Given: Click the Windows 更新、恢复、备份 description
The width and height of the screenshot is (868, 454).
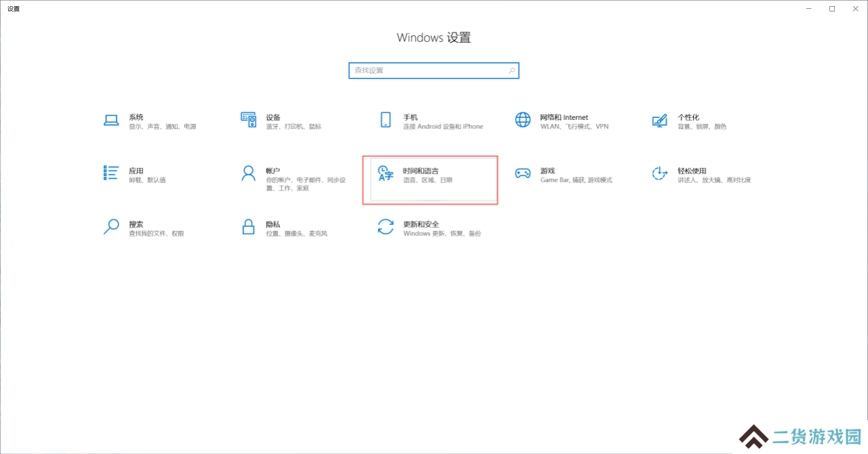Looking at the screenshot, I should pos(441,234).
